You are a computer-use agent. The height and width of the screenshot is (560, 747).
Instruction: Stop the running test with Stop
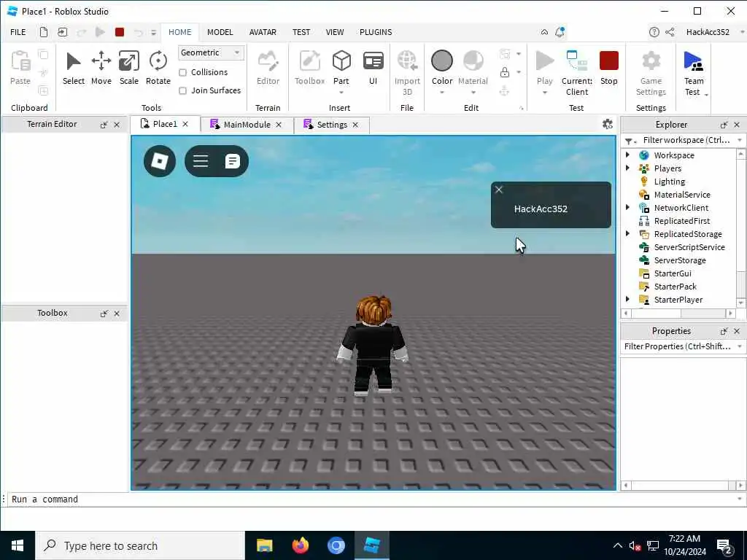[609, 68]
